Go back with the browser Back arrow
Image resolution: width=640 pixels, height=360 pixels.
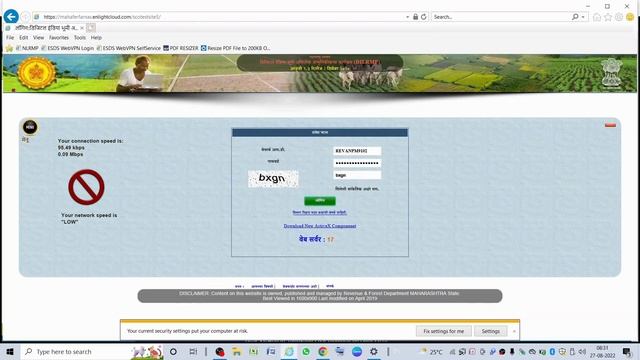(x=11, y=17)
